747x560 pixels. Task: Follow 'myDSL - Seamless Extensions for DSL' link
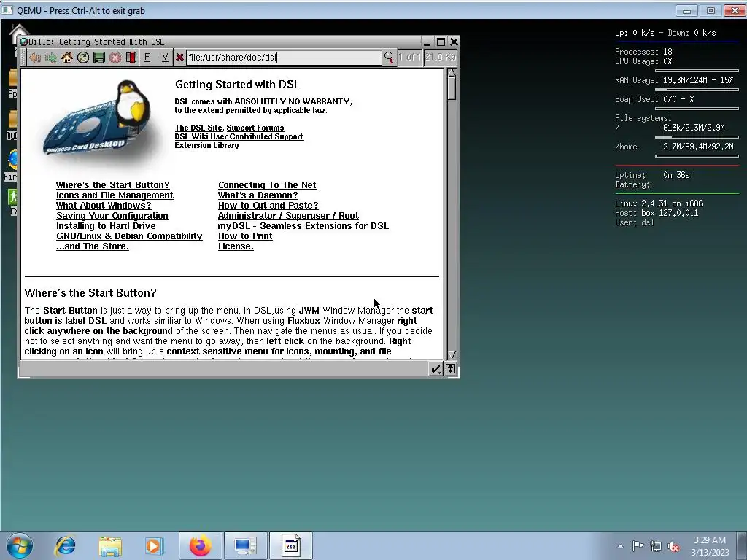tap(303, 226)
